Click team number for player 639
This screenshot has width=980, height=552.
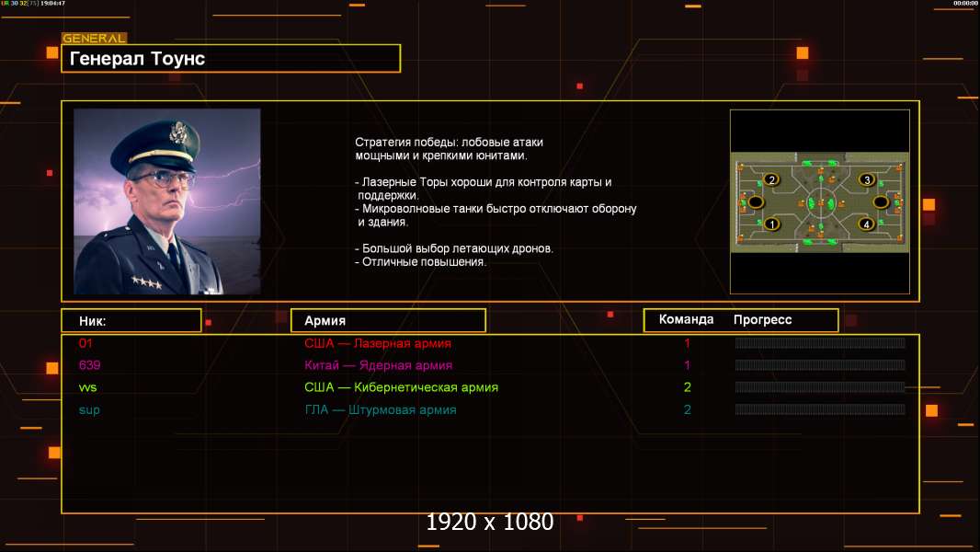tap(687, 365)
